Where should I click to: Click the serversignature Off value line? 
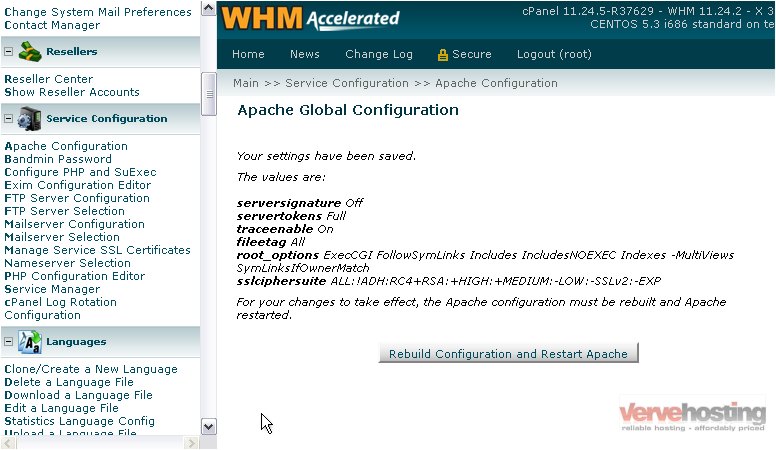click(299, 203)
